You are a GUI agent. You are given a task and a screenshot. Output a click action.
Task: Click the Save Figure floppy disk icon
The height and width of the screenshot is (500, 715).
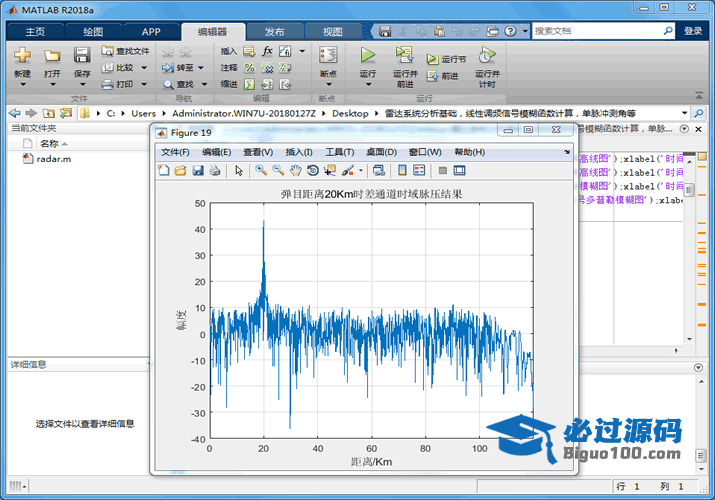198,171
